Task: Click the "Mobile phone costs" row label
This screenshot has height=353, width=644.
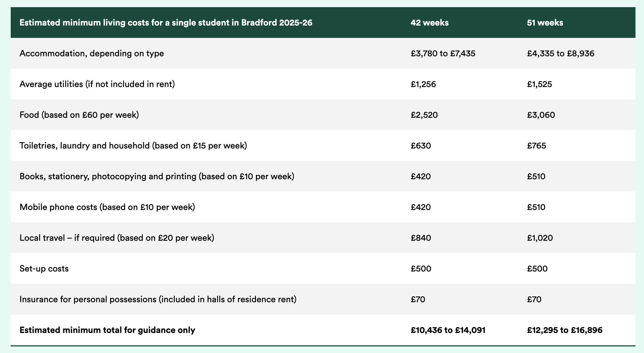Action: coord(107,207)
